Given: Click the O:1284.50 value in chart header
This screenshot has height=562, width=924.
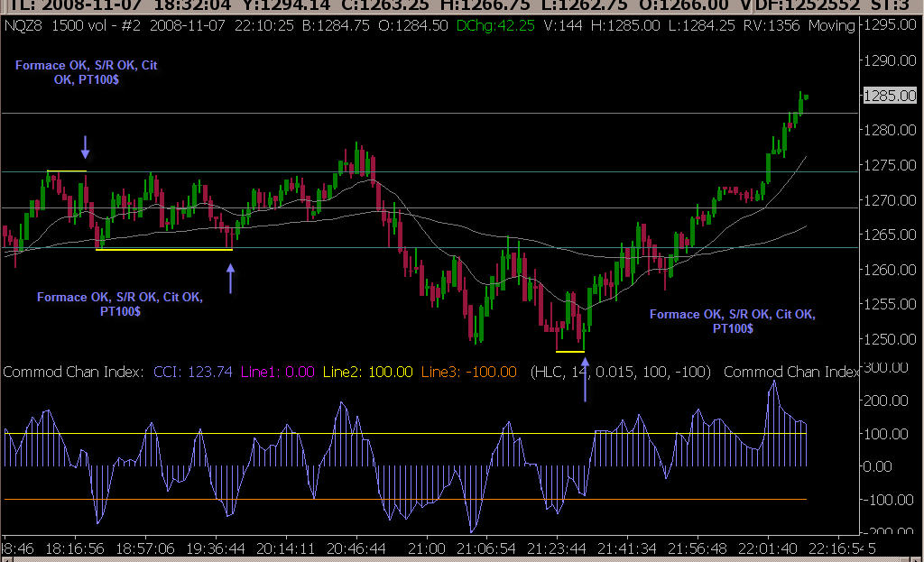Looking at the screenshot, I should coord(413,26).
